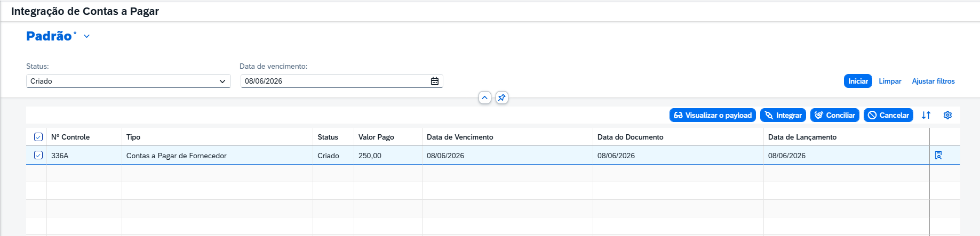Pin the filter header bar

[501, 97]
